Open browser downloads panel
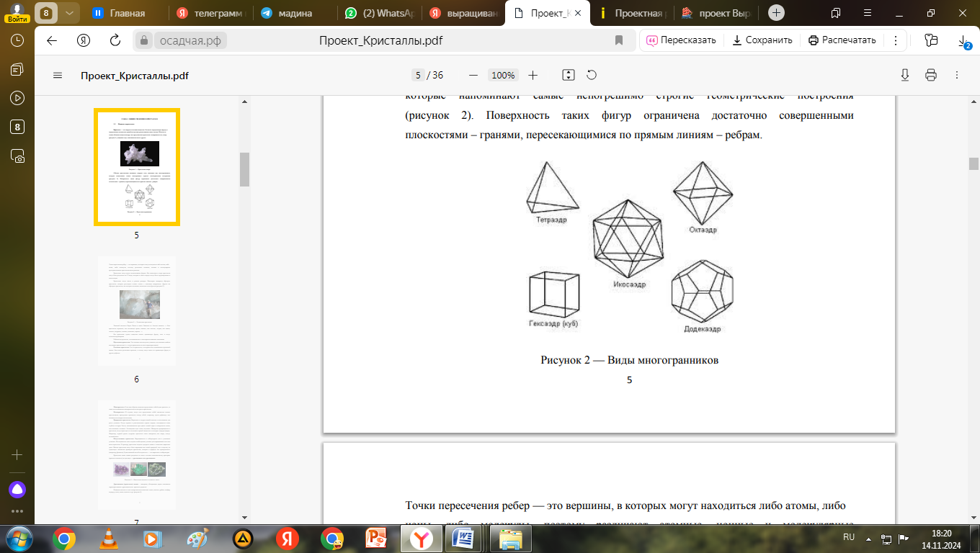Screen dimensions: 980x553 pos(963,42)
